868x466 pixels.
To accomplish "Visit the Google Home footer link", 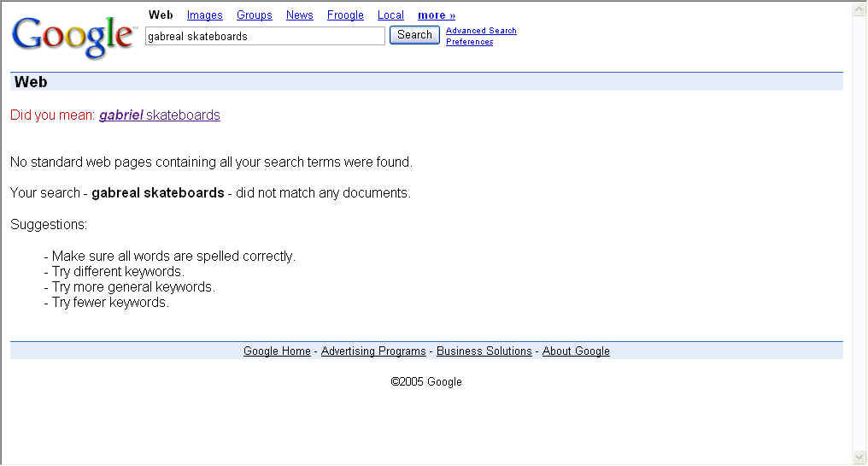I will [277, 351].
